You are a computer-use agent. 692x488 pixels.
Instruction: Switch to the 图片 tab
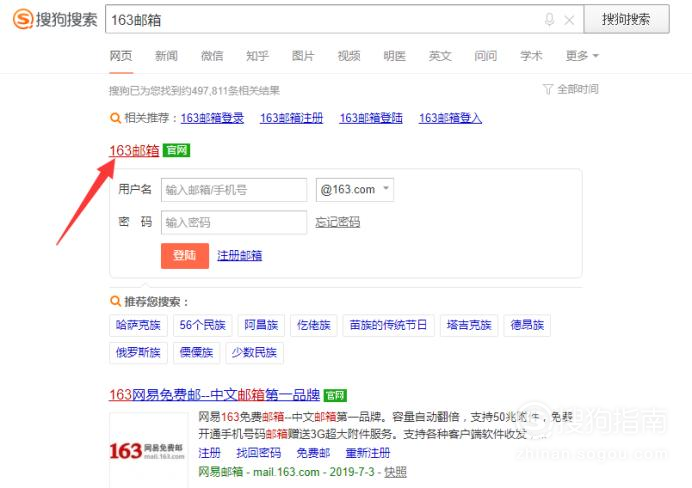303,56
